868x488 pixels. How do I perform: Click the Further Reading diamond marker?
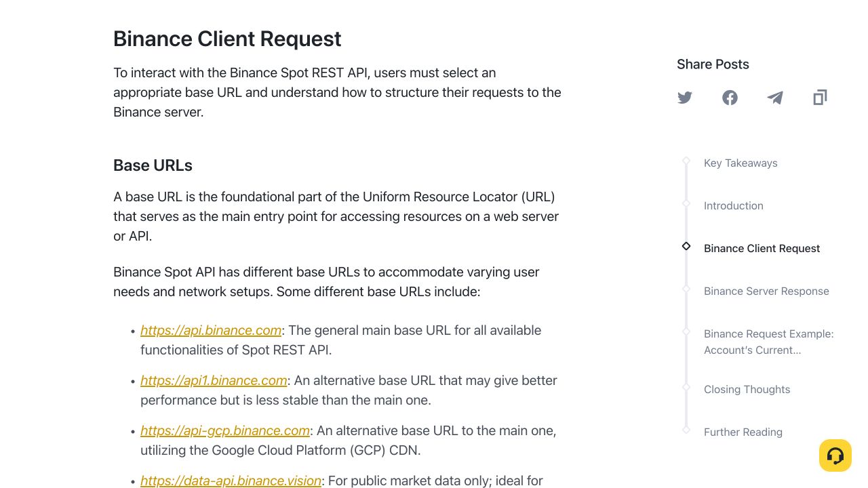[686, 430]
